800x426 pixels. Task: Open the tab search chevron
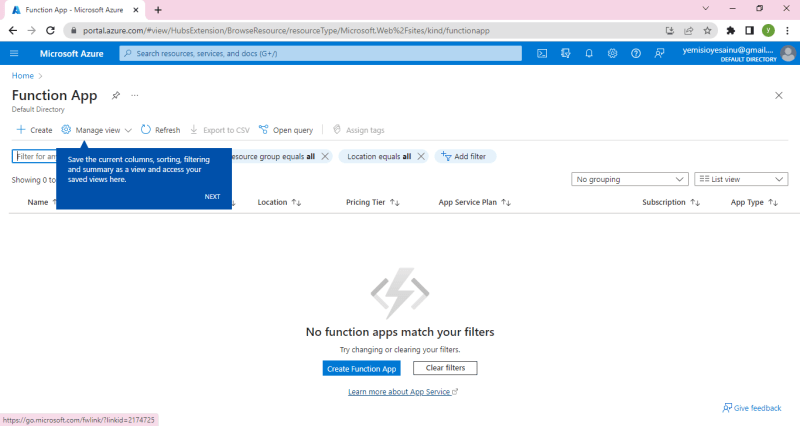coord(706,8)
